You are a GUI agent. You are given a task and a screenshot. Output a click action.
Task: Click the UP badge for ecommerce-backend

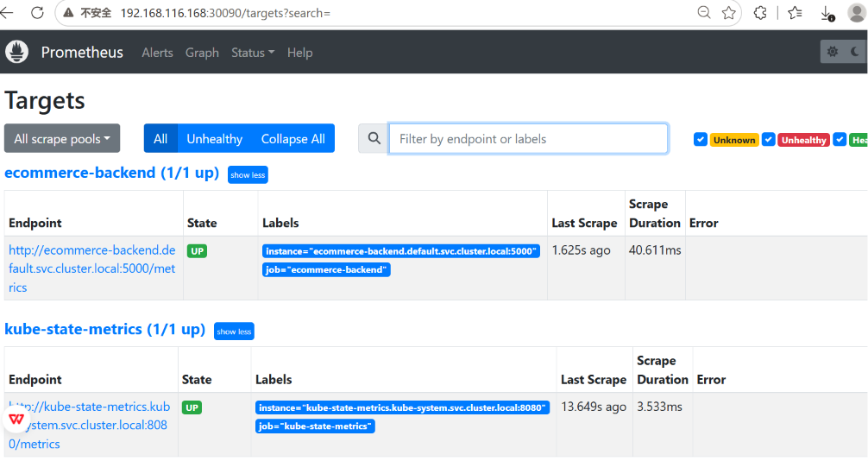(197, 251)
